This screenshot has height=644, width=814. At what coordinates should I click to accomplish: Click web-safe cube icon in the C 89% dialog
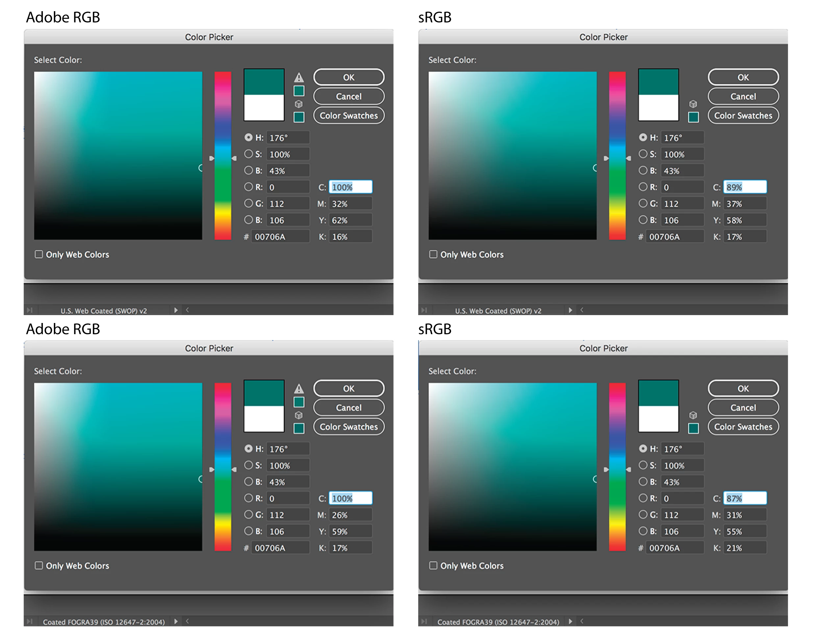pos(693,104)
